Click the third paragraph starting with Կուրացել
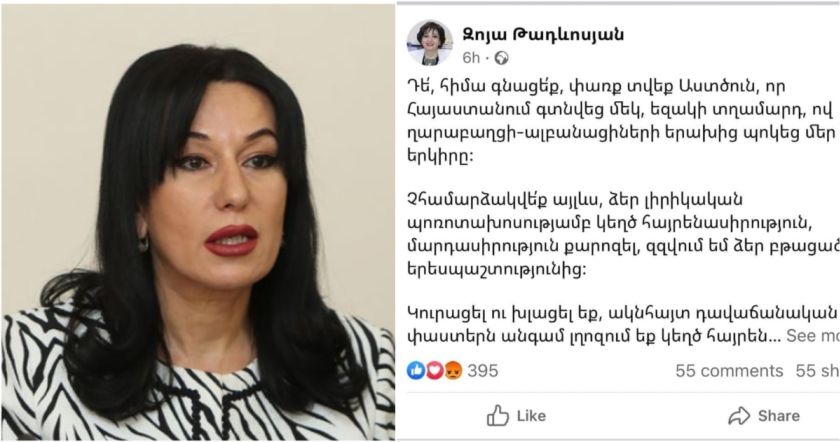This screenshot has width=840, height=442. pos(621,324)
